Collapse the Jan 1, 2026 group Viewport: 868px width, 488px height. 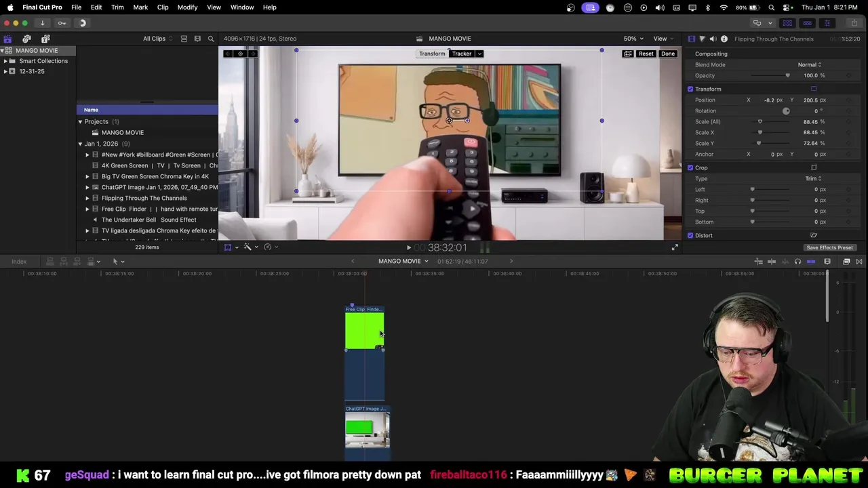[x=80, y=144]
